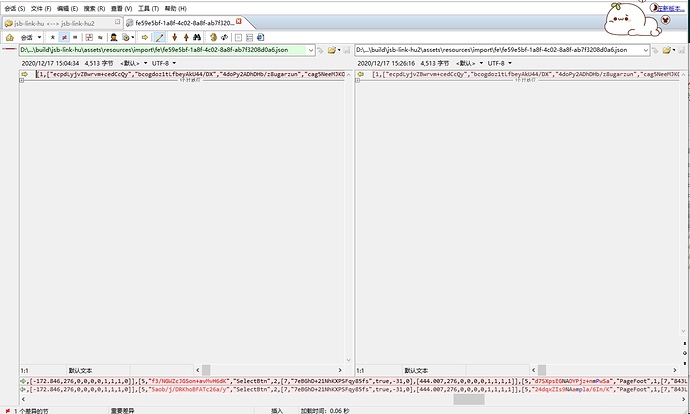Viewport: 690px width, 414px height.
Task: Select the stacked panes layout icon
Action: coord(250,37)
